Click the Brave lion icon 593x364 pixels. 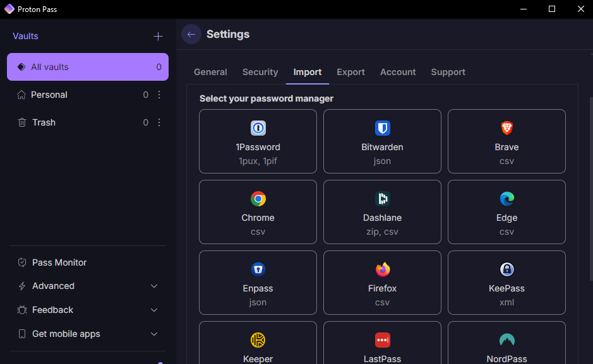coord(506,128)
